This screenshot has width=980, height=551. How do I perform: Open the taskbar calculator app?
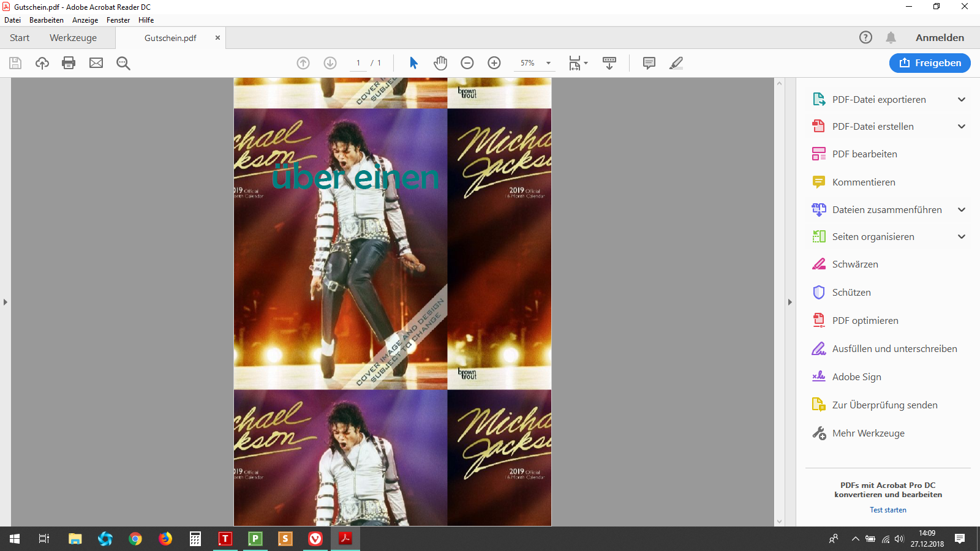tap(195, 539)
